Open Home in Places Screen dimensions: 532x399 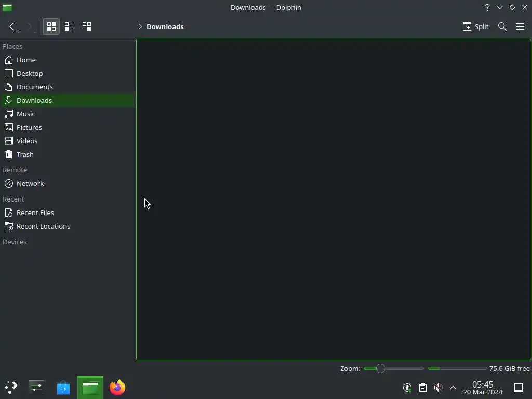pyautogui.click(x=68, y=60)
